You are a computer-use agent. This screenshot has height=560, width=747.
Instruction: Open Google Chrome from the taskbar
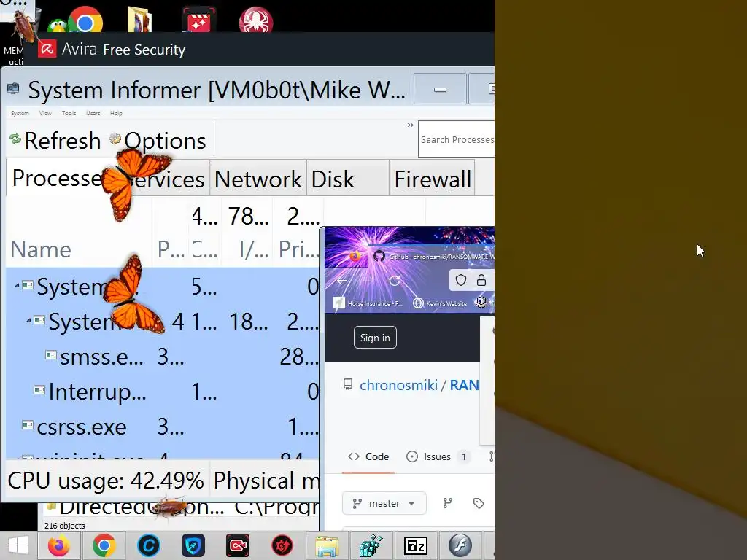[104, 545]
